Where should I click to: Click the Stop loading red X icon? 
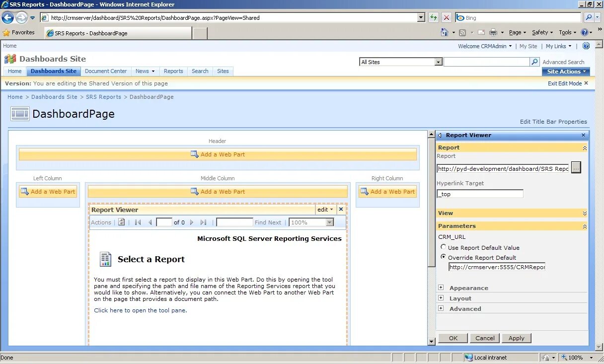[x=447, y=18]
